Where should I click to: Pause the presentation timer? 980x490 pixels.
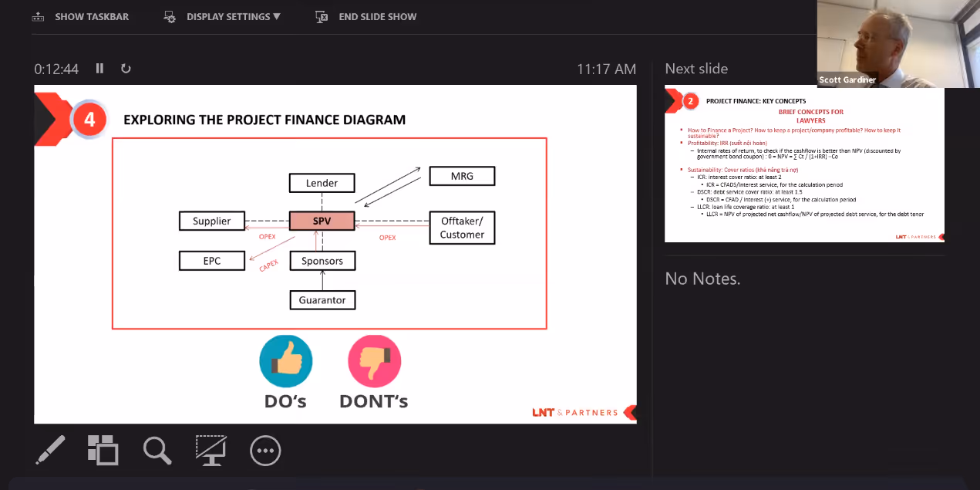click(x=99, y=69)
